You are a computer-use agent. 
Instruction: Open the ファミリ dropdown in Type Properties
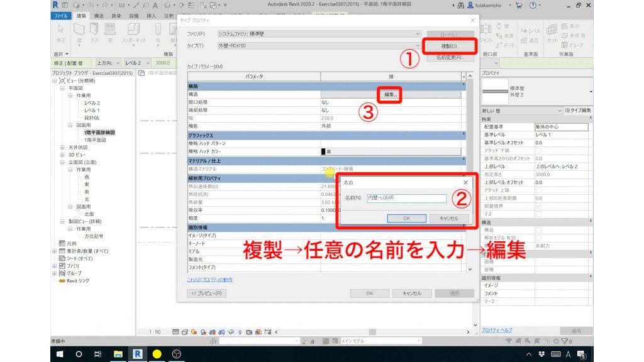coord(416,33)
